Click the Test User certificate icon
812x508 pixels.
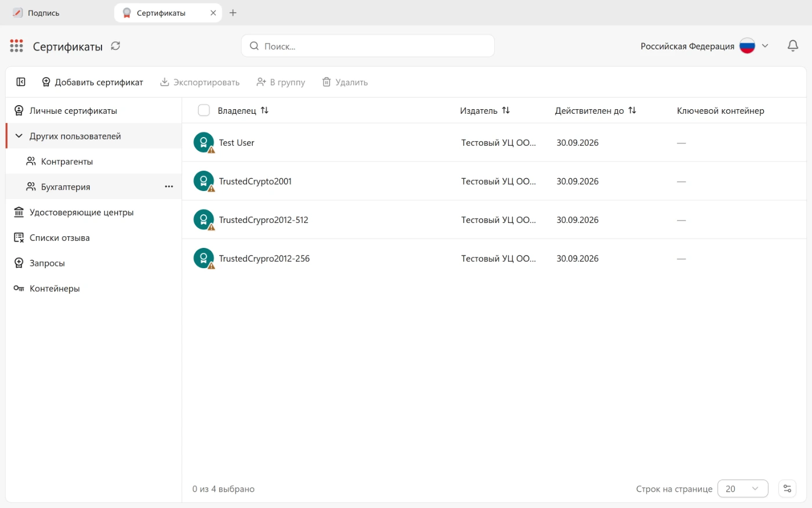click(204, 143)
